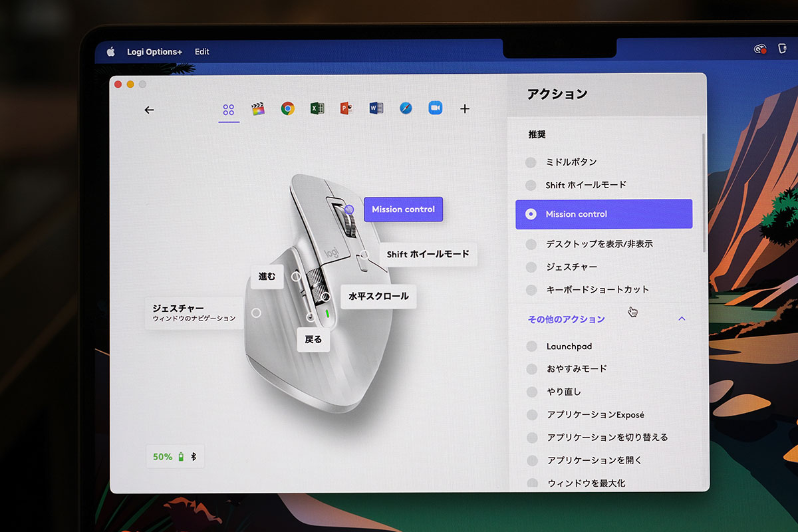The width and height of the screenshot is (798, 532).
Task: Click the gesture button hotspot circle on the mouse
Action: pyautogui.click(x=256, y=313)
